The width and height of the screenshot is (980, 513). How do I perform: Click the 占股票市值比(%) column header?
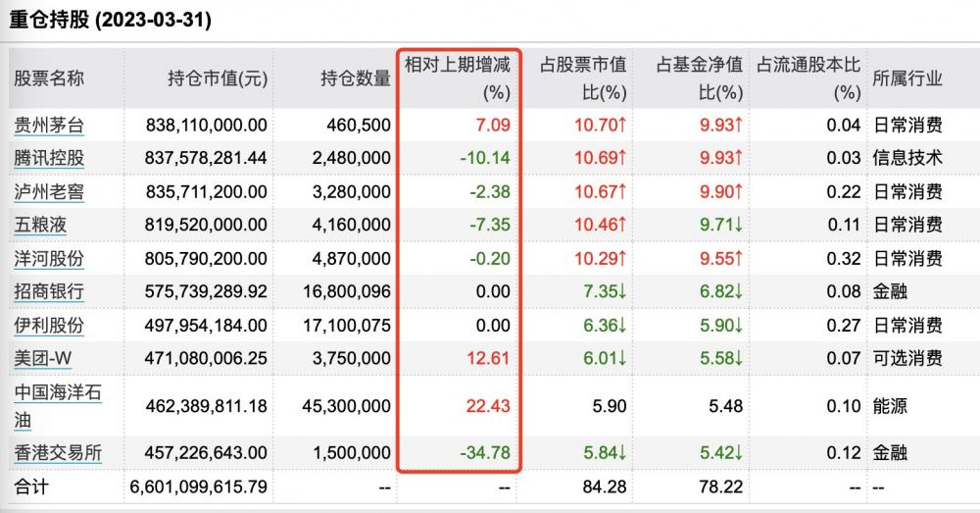(582, 78)
